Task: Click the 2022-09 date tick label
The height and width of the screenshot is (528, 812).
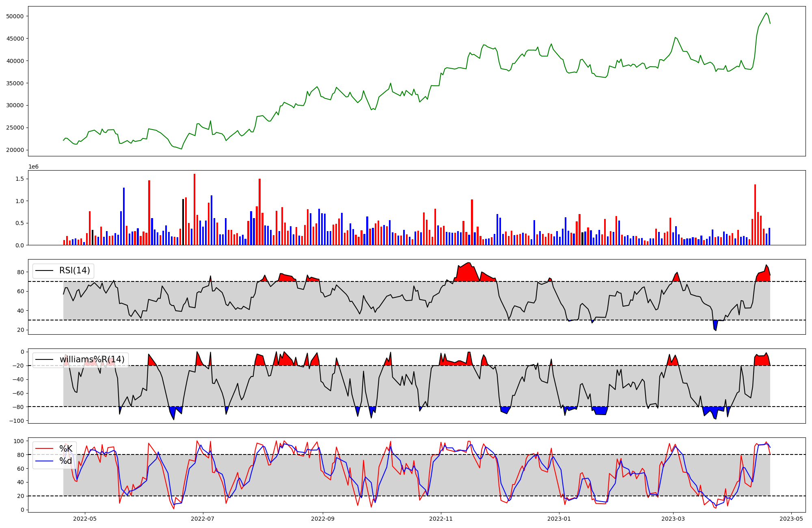Action: [x=323, y=519]
